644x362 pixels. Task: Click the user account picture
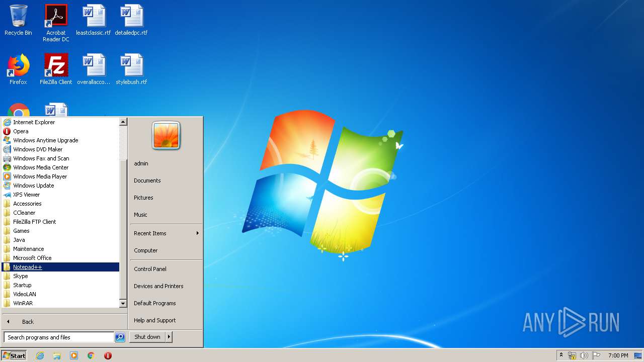coord(166,136)
